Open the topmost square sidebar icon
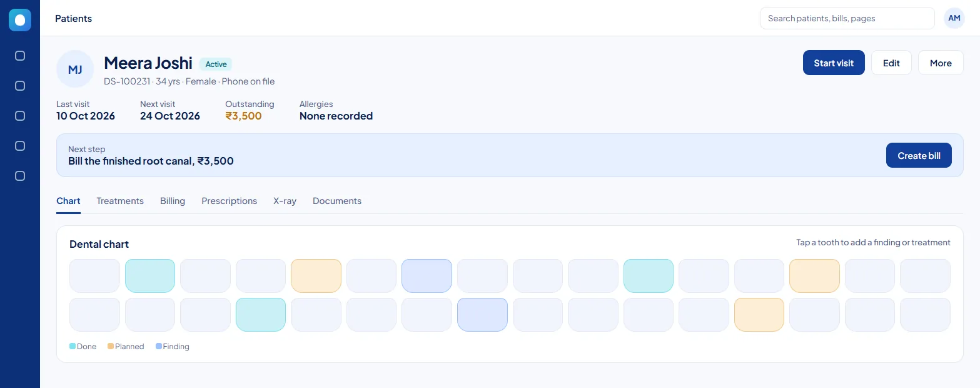Image resolution: width=980 pixels, height=388 pixels. click(20, 56)
